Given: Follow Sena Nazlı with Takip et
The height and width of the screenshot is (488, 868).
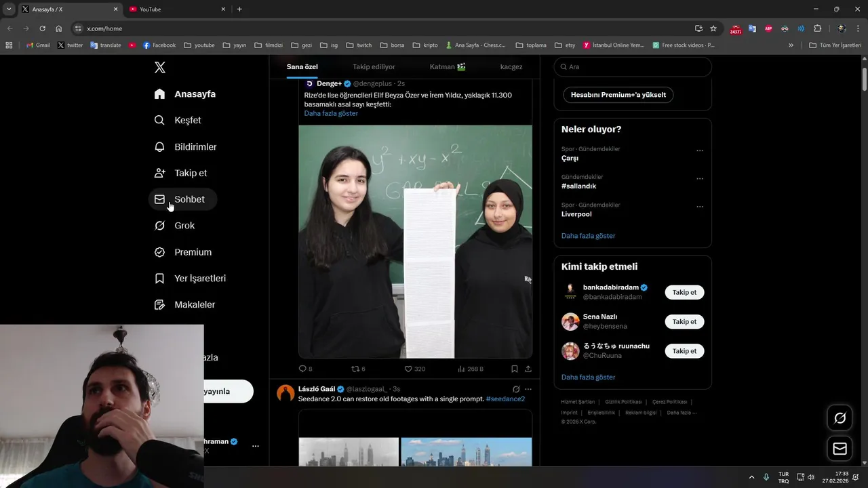Looking at the screenshot, I should tap(684, 322).
